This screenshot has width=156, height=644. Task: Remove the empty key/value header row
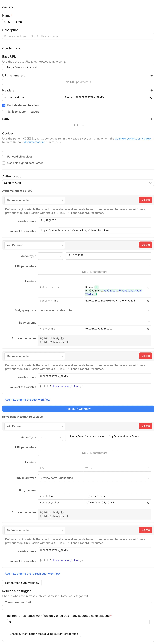(148, 469)
